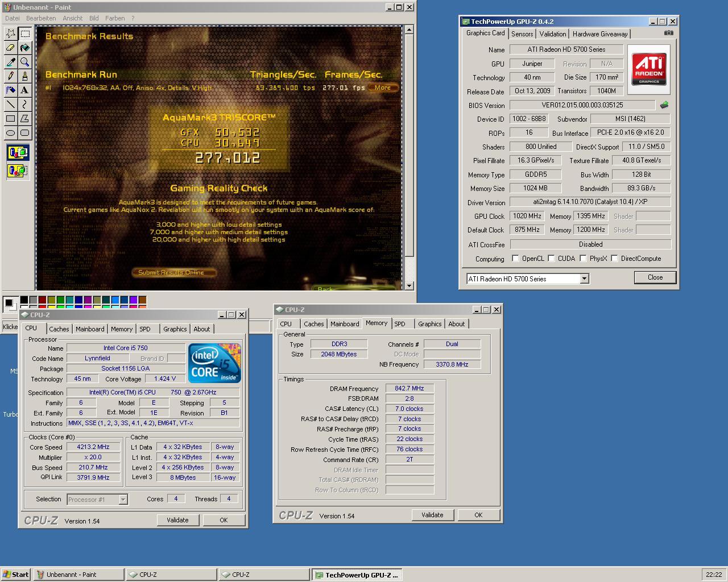Screen dimensions: 728x582
Task: Enable the OpenCL checkbox
Action: [515, 259]
